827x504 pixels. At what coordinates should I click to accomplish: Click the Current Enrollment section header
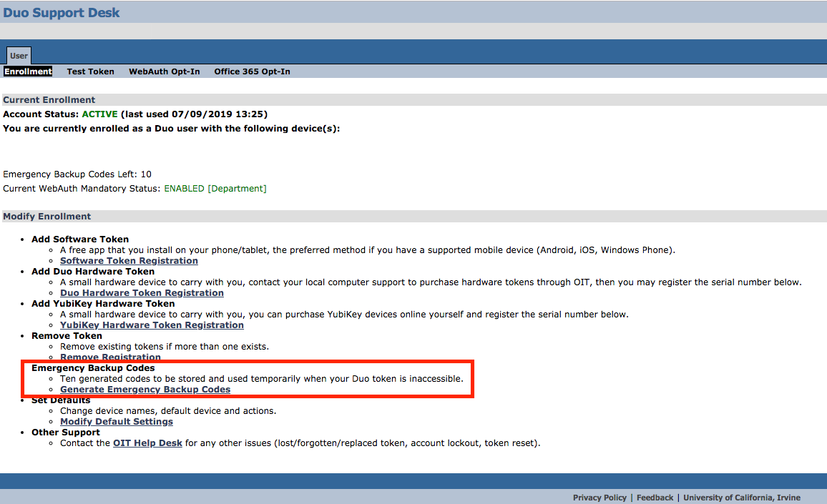point(49,100)
